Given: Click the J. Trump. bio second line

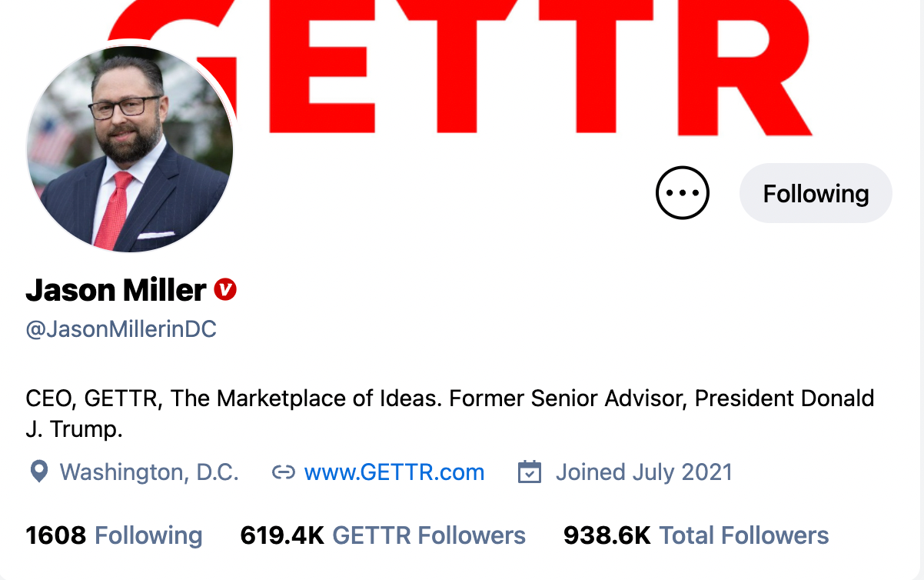Looking at the screenshot, I should pos(75,429).
